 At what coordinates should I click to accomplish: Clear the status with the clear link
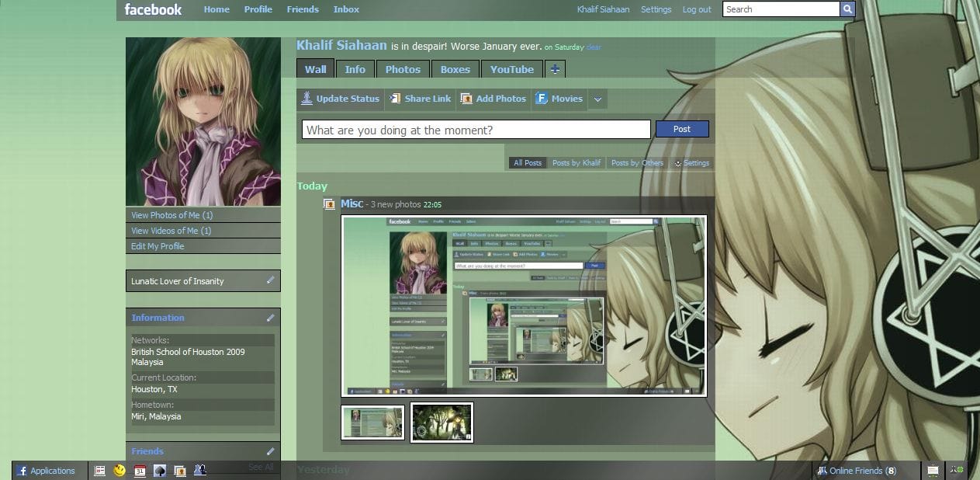point(594,47)
